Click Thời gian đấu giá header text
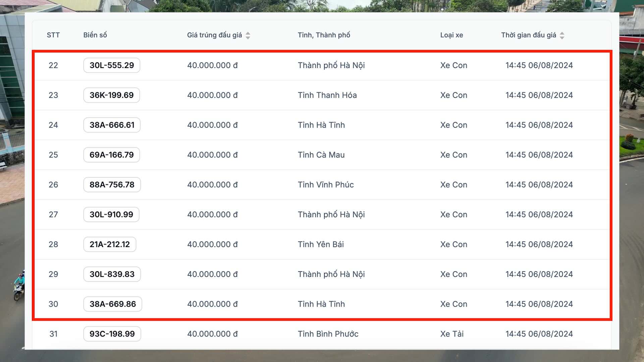The width and height of the screenshot is (644, 362). pos(528,35)
